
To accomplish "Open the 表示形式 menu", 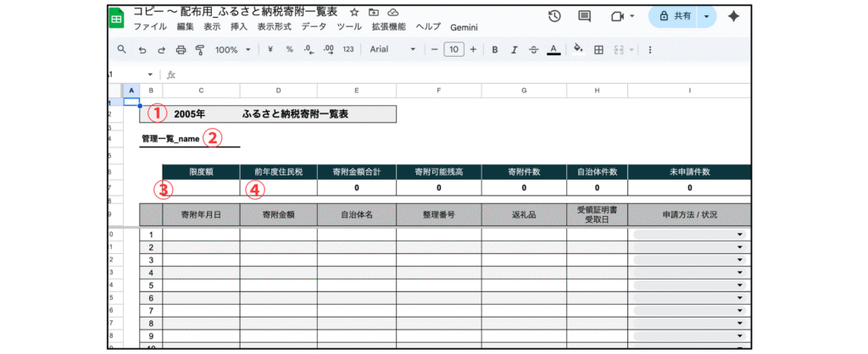I will pos(275,27).
